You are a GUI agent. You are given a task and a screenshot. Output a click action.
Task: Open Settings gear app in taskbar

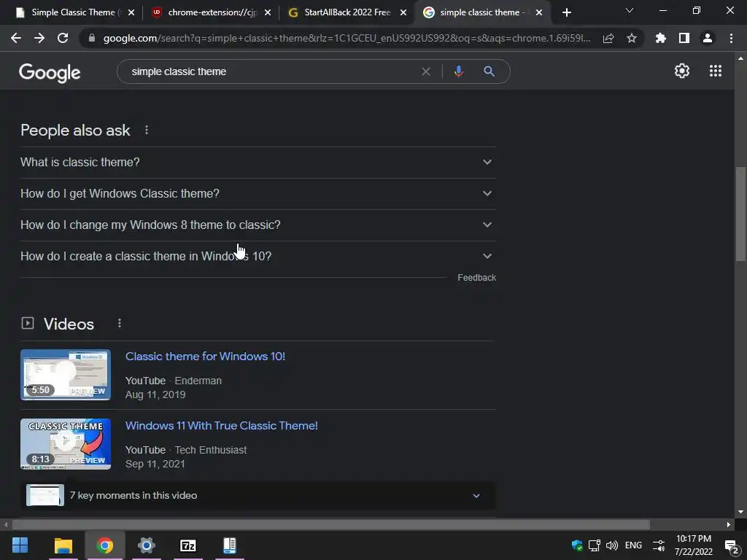point(146,545)
